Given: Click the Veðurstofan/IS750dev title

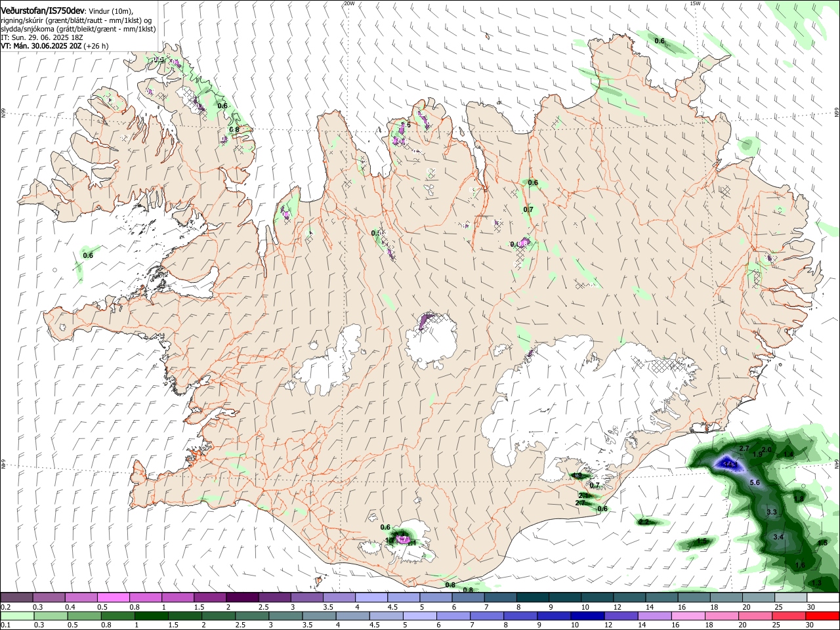Looking at the screenshot, I should [x=43, y=11].
